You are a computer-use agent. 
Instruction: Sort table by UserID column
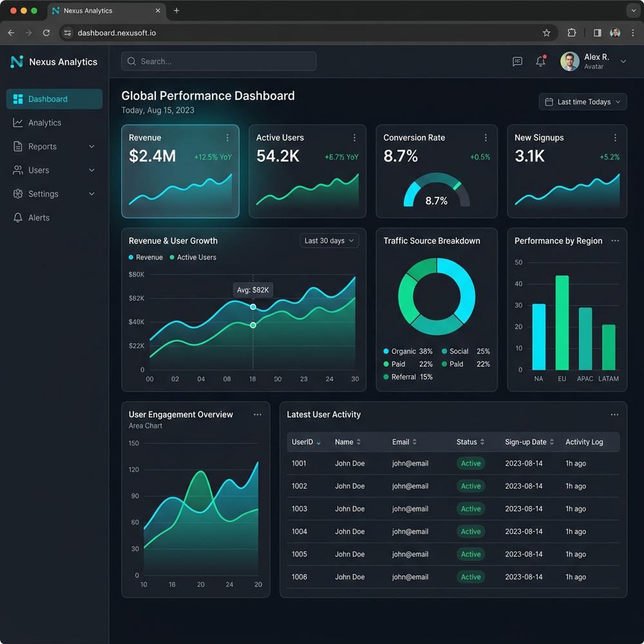tap(307, 442)
